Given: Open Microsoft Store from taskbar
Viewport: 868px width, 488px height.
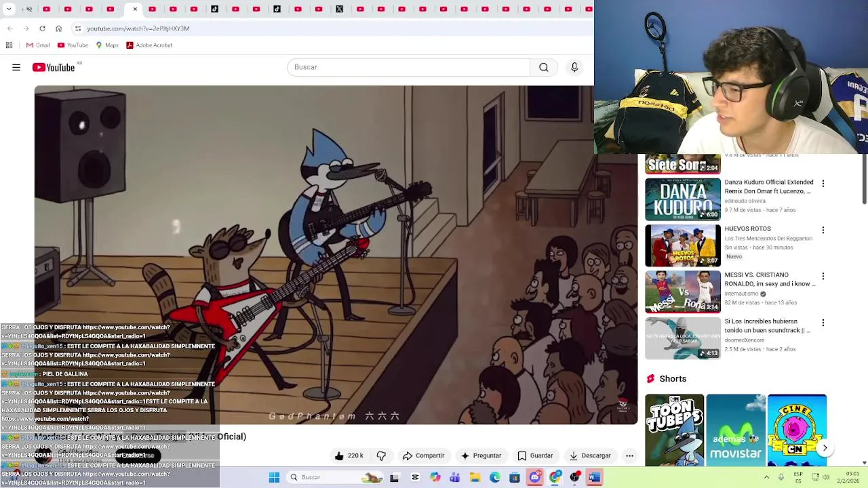Looking at the screenshot, I should tap(515, 477).
